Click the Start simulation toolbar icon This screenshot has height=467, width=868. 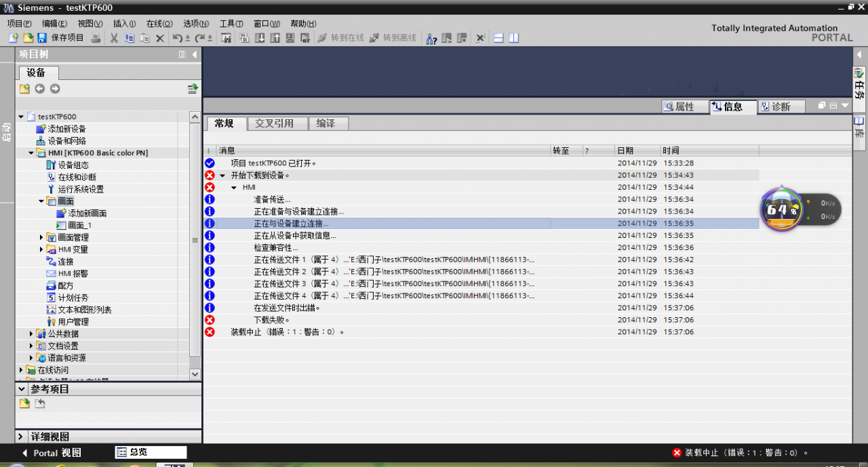coord(290,38)
